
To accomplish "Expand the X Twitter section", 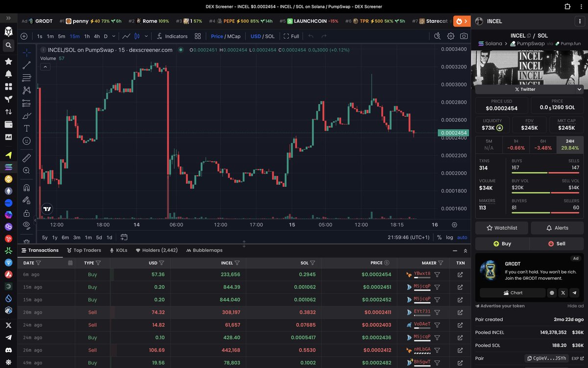I will [x=580, y=89].
